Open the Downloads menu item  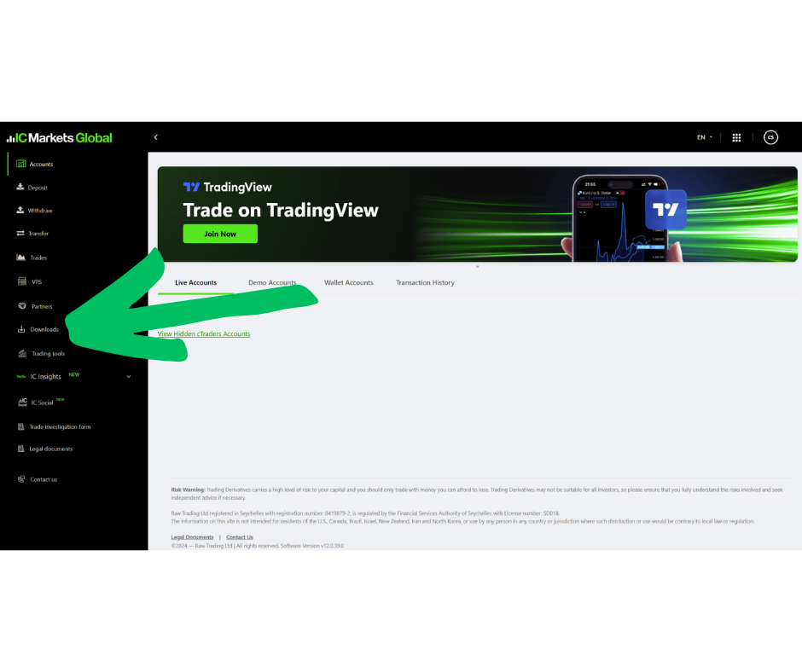pyautogui.click(x=44, y=329)
